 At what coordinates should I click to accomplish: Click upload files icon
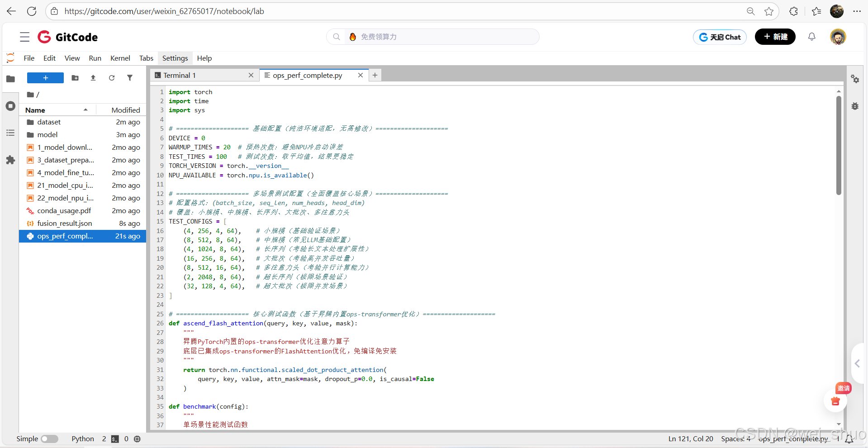[93, 78]
